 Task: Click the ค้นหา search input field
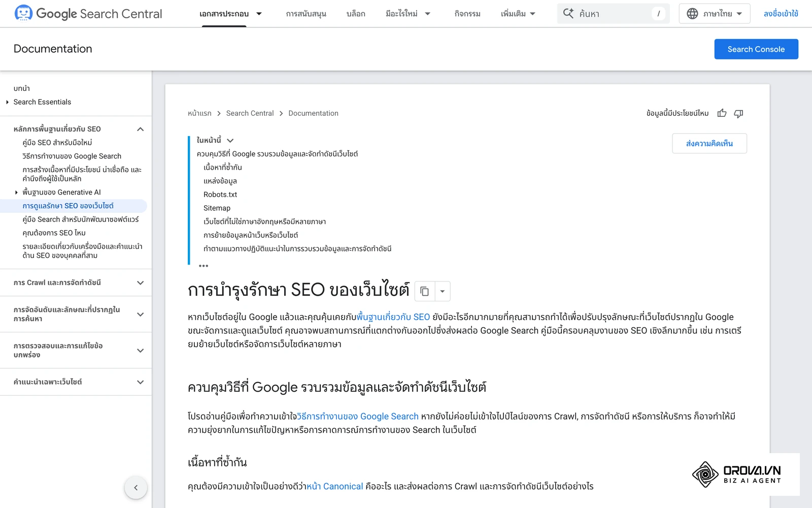[x=613, y=14]
